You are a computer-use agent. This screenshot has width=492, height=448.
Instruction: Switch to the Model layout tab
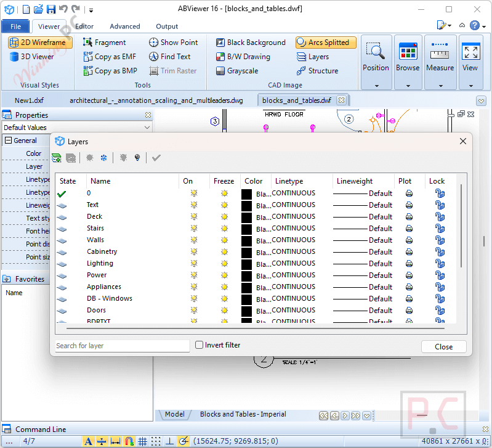pyautogui.click(x=175, y=414)
